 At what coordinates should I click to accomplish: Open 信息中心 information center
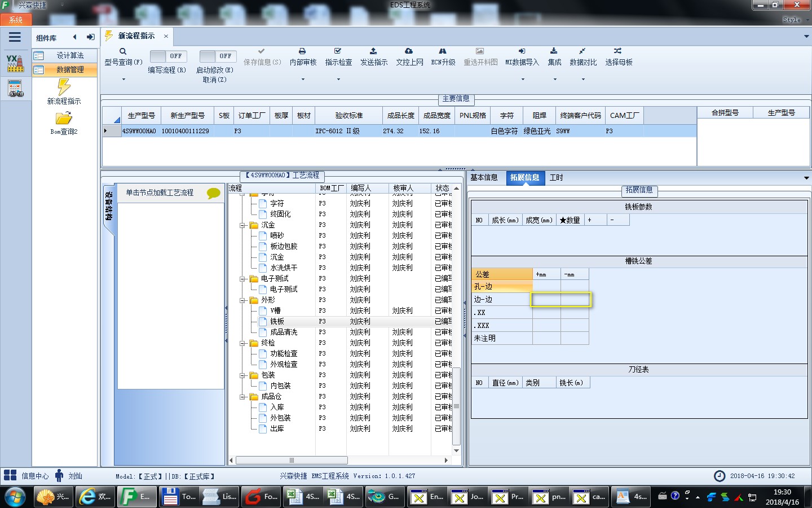click(26, 476)
